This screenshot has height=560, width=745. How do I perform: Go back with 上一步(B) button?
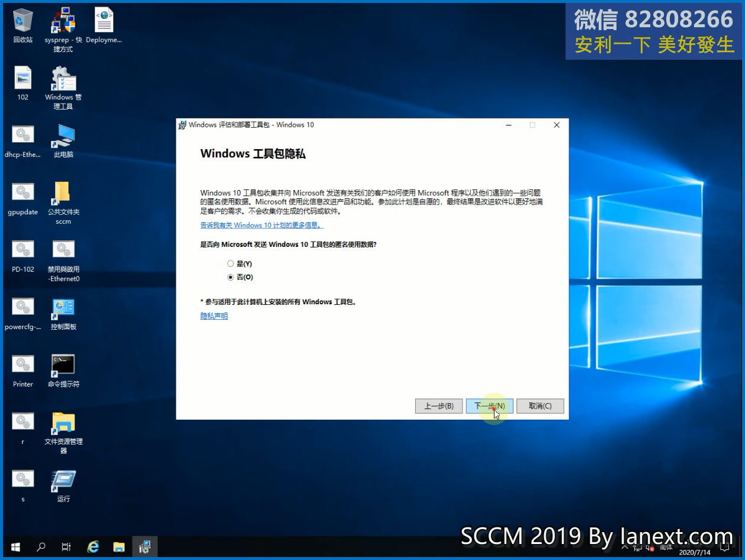point(439,406)
